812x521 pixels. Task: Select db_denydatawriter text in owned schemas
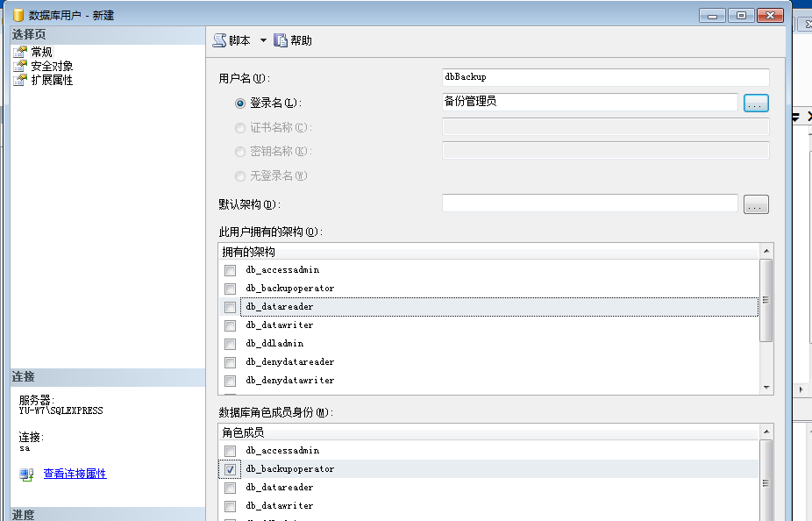click(x=290, y=380)
